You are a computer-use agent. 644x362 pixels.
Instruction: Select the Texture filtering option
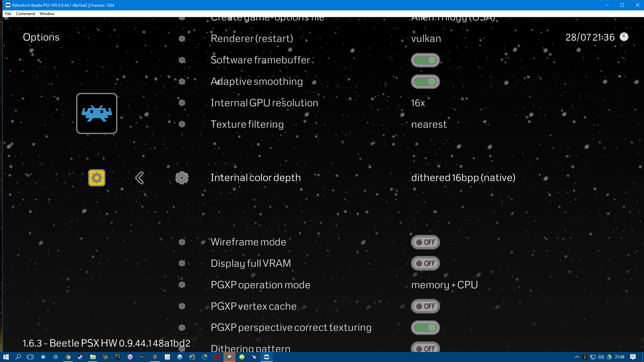pos(247,124)
